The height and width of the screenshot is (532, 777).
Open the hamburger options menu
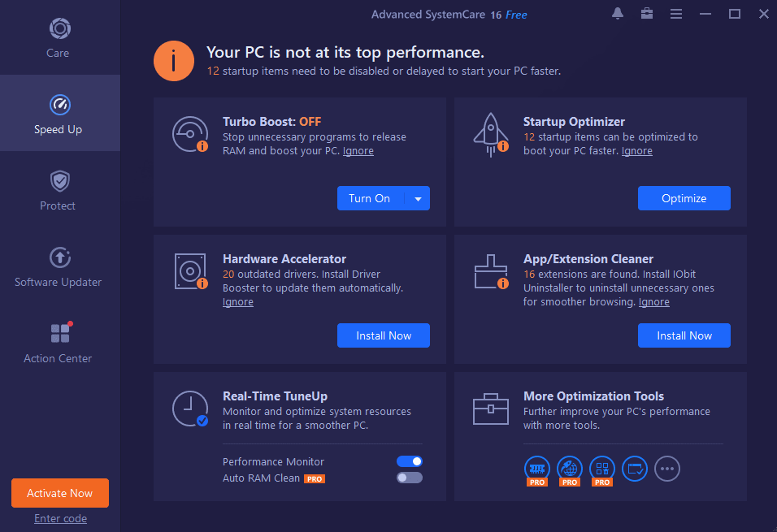pyautogui.click(x=676, y=14)
